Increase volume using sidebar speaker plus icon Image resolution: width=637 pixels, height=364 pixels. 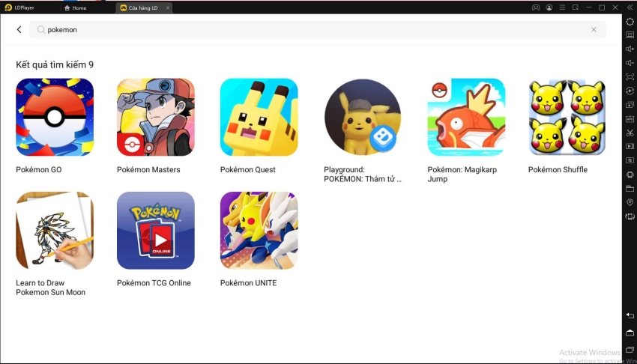point(630,49)
